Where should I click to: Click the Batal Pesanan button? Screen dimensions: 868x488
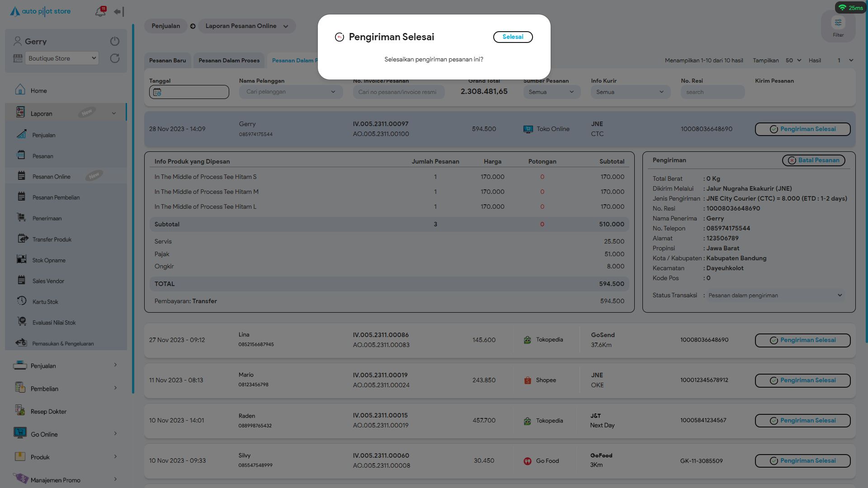pos(813,160)
